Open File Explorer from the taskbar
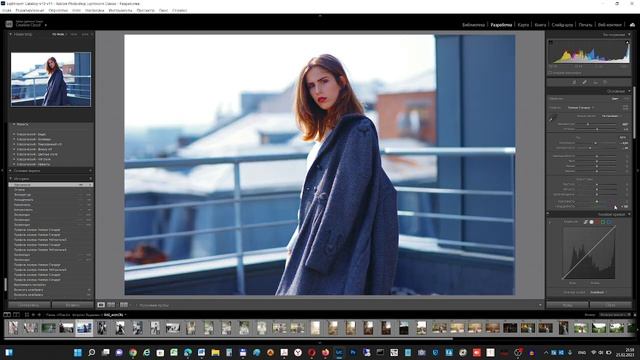The width and height of the screenshot is (640, 360). pos(215,352)
